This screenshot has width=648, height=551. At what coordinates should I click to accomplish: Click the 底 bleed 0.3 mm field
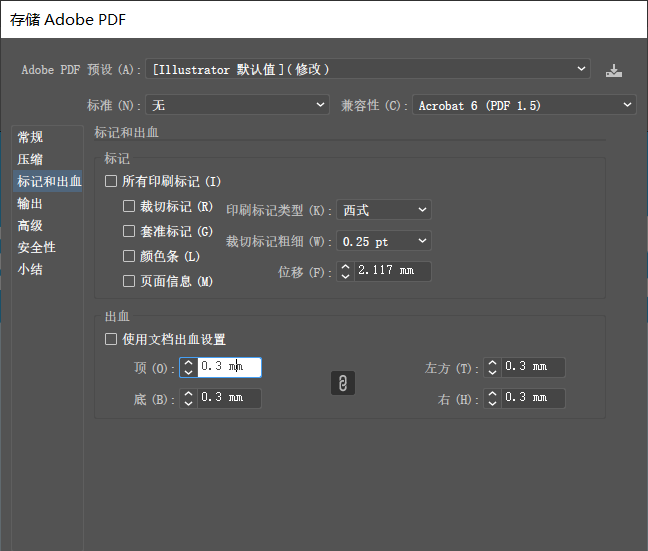[229, 398]
